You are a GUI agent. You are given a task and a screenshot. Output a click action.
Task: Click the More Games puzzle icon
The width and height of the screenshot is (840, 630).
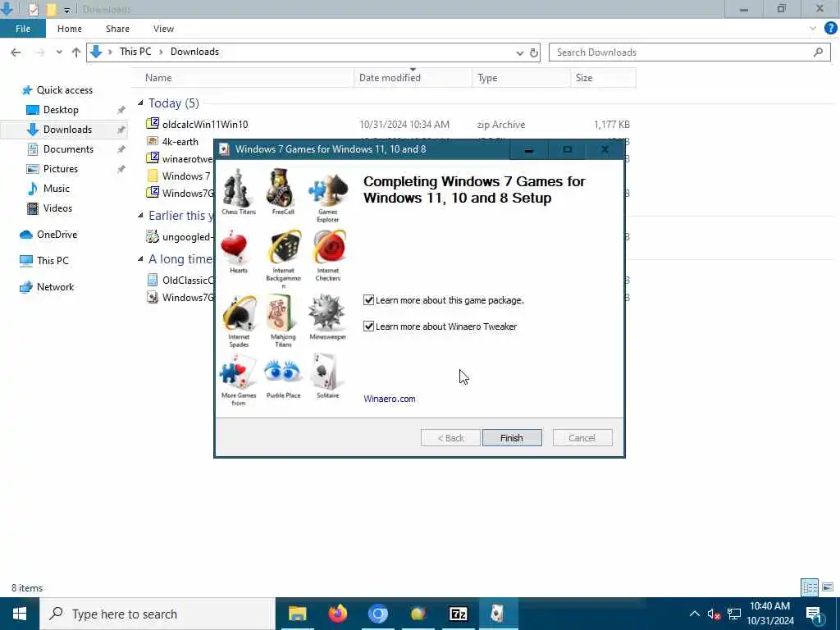[239, 372]
